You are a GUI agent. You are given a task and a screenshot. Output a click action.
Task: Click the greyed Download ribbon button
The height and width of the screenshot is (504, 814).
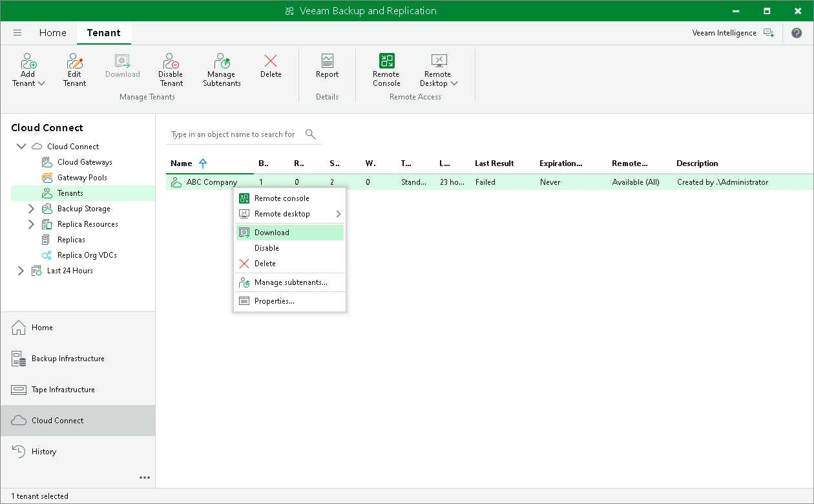point(123,67)
